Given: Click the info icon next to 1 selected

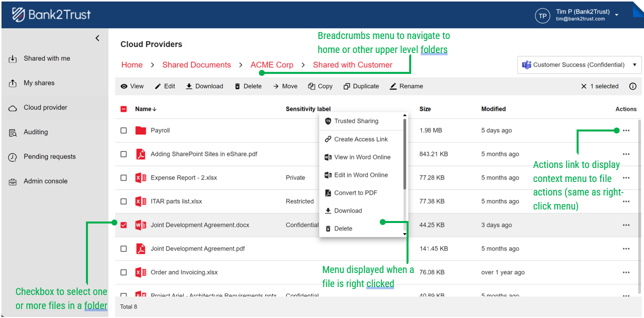Looking at the screenshot, I should (633, 86).
